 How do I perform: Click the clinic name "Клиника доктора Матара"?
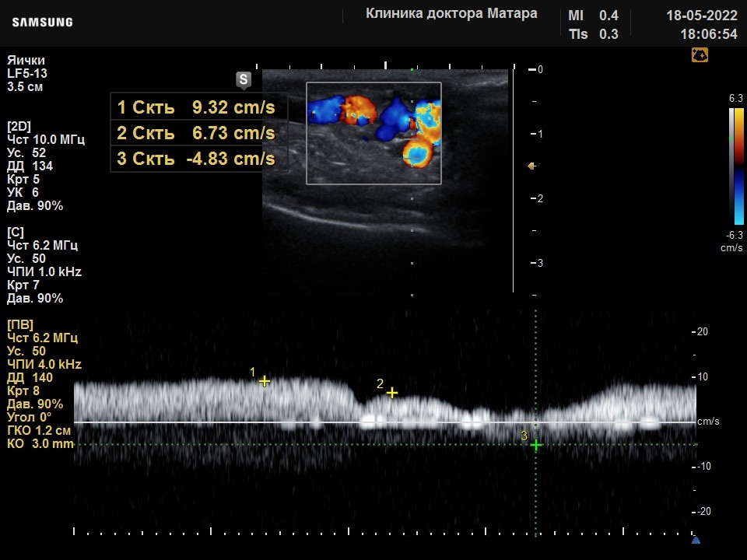pos(451,13)
